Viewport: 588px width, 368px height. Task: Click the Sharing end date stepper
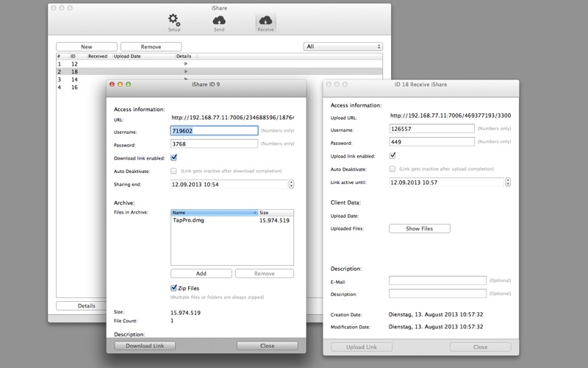point(291,184)
